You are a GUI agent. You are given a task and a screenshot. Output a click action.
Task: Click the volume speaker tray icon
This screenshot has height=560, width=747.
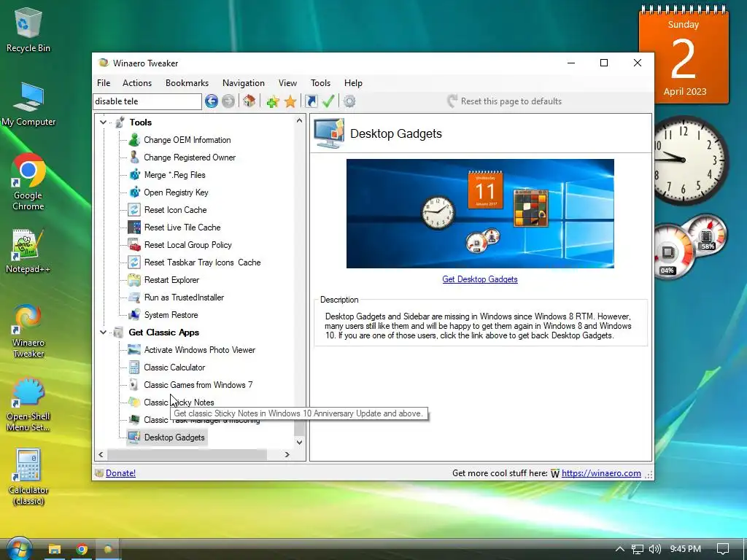coord(654,549)
